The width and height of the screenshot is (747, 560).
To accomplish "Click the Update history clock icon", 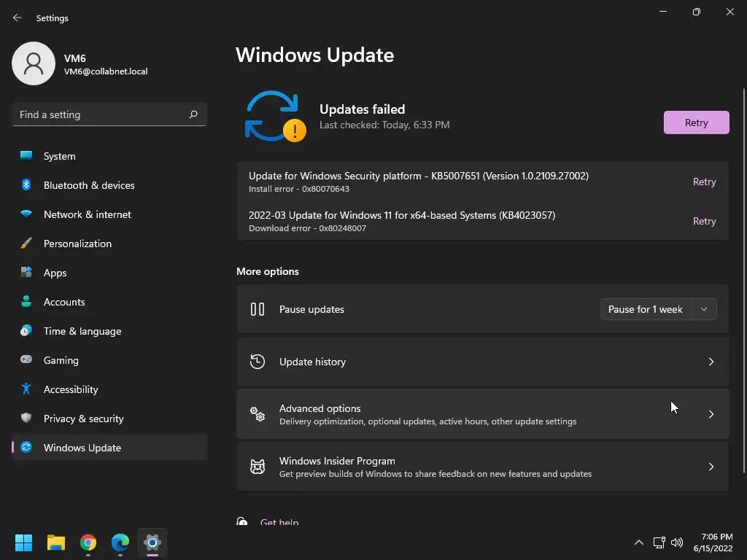I will (x=258, y=362).
